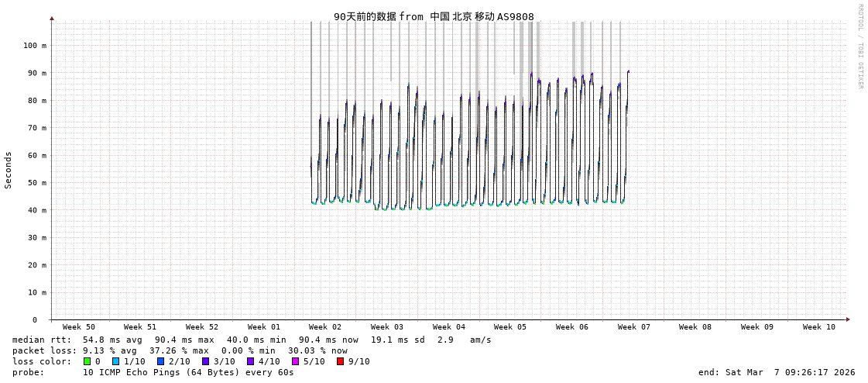Click the vertical Seconds axis label
The image size is (868, 383).
9,170
